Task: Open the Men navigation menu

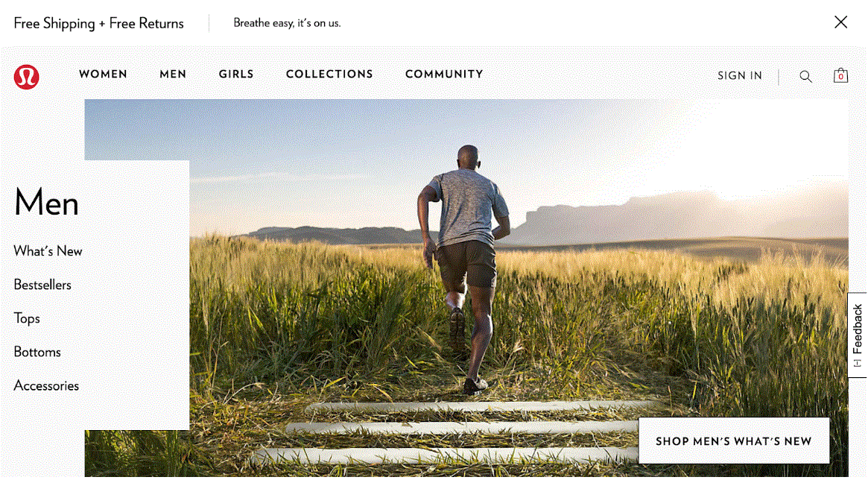Action: coord(173,75)
